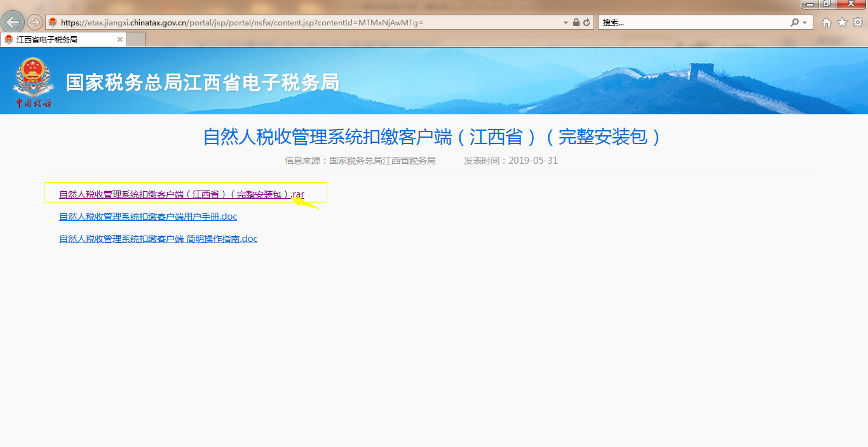The width and height of the screenshot is (868, 447).
Task: Click the security lock icon in the address bar
Action: 577,21
